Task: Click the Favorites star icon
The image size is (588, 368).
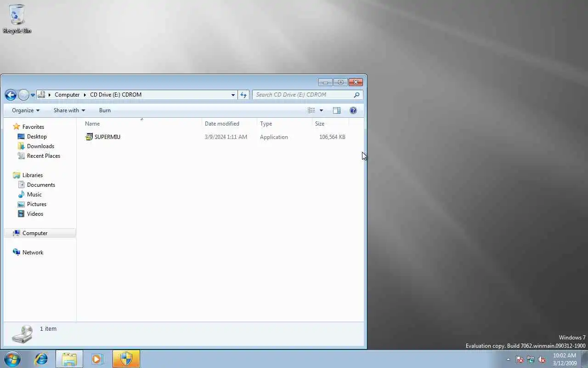Action: (x=17, y=126)
